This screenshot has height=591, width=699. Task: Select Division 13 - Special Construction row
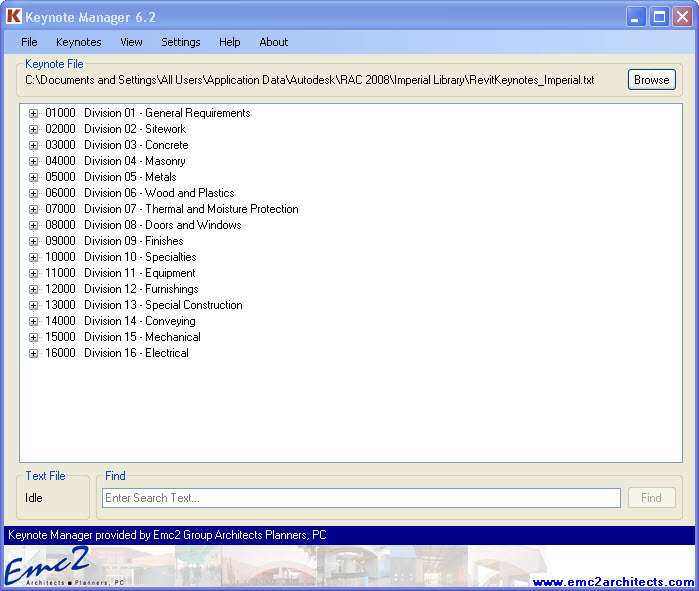(144, 305)
